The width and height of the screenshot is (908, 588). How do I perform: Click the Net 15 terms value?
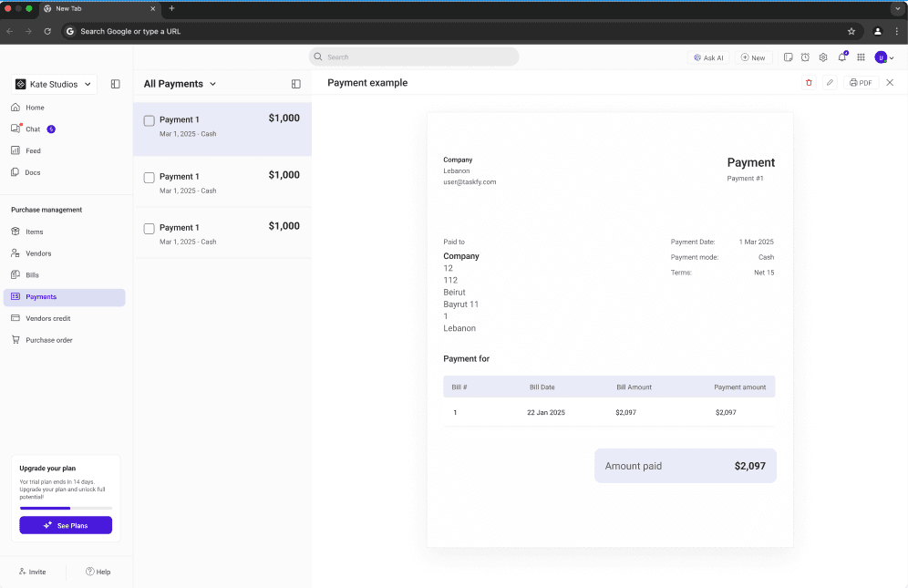point(764,273)
